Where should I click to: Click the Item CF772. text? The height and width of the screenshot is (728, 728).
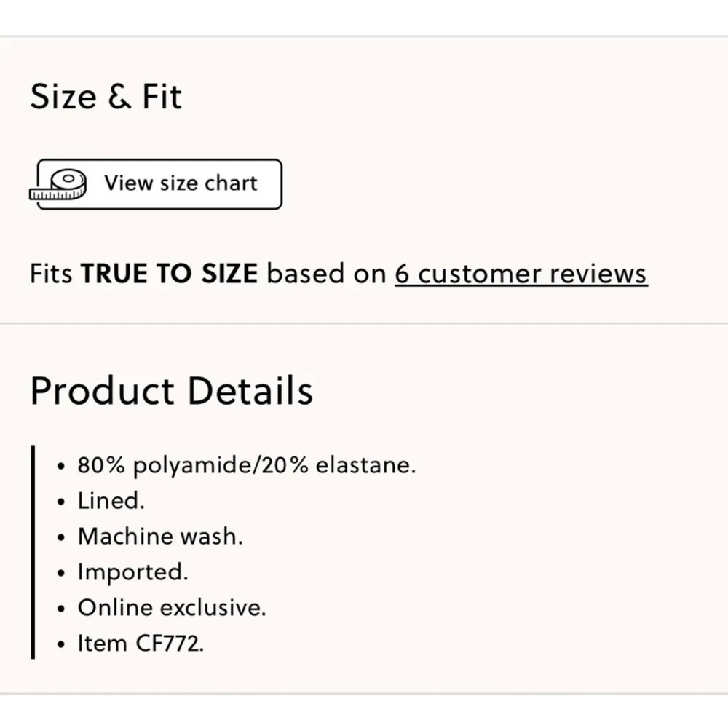[141, 644]
